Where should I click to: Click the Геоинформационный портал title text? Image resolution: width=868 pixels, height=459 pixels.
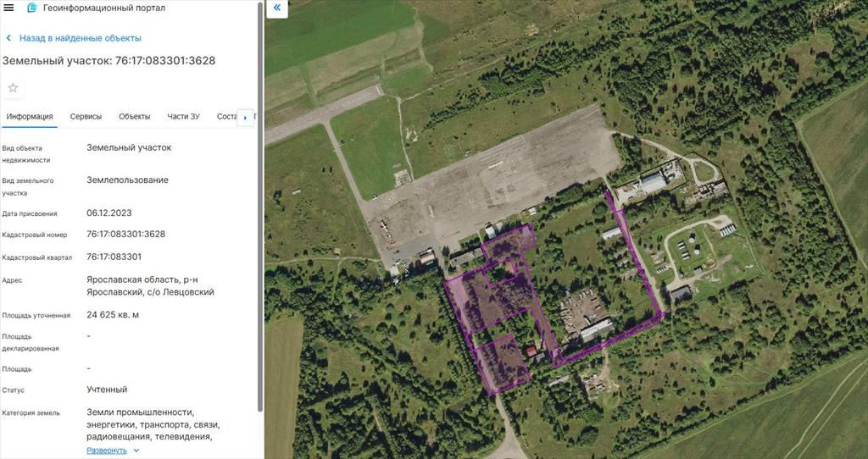tap(104, 8)
